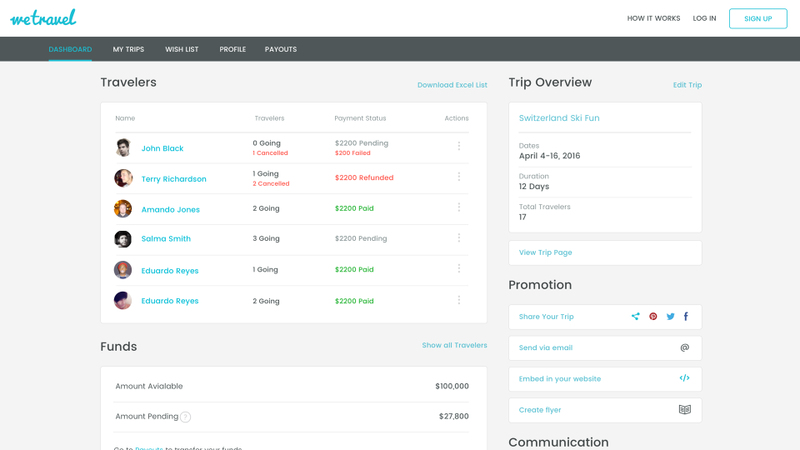Switch to the My Trips tab
Image resolution: width=800 pixels, height=450 pixels.
click(x=129, y=49)
